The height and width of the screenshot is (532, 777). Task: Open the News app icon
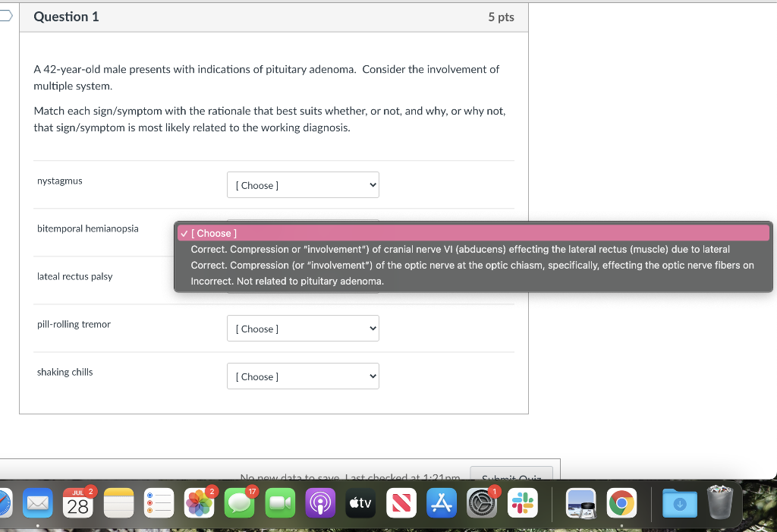(x=401, y=502)
